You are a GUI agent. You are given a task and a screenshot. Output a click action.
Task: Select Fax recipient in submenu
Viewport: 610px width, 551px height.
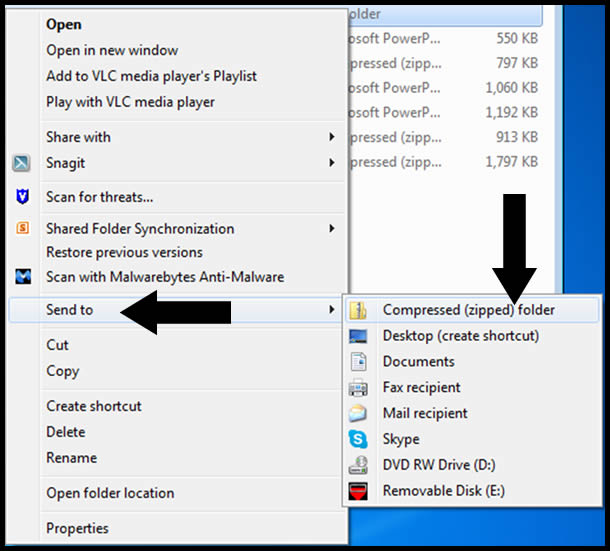[421, 388]
